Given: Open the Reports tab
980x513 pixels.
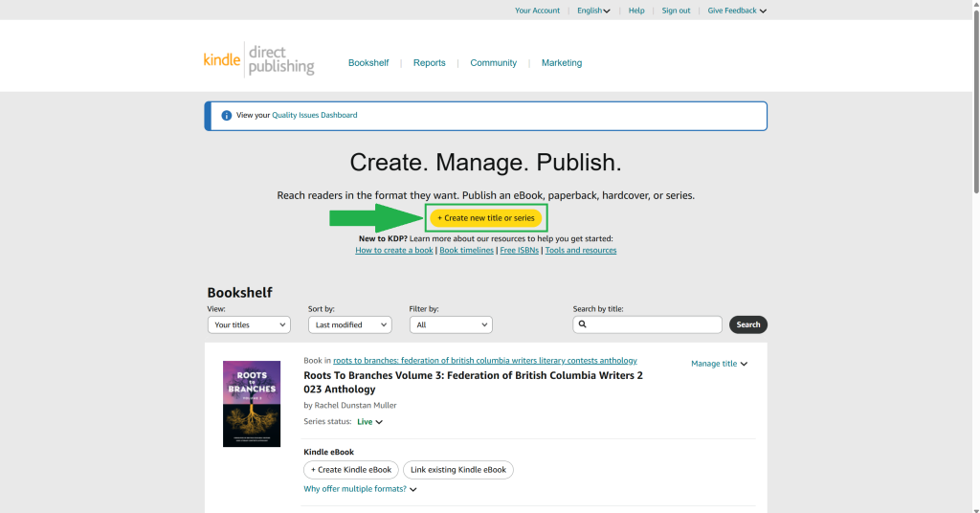Looking at the screenshot, I should coord(430,62).
